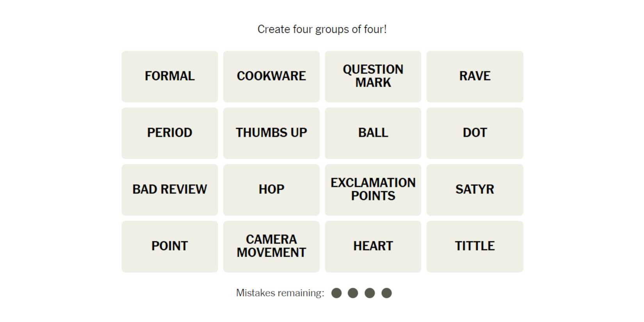Tap the DOT tile

[x=475, y=133]
